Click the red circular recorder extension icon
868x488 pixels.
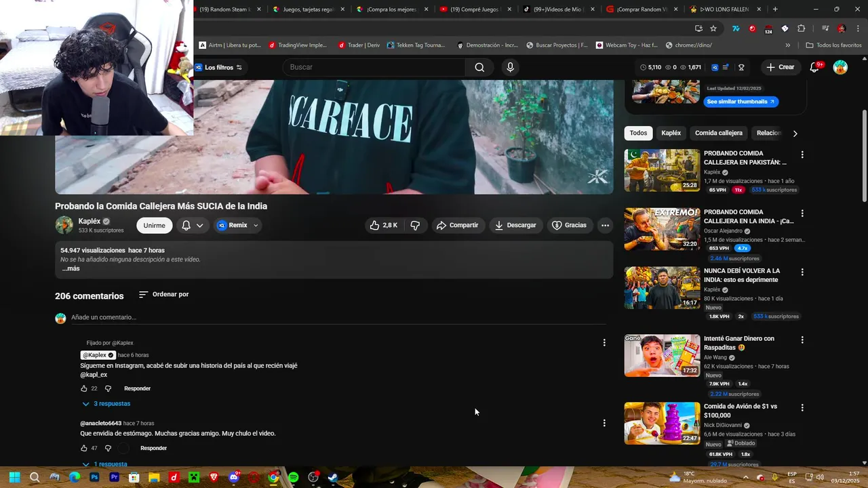752,28
